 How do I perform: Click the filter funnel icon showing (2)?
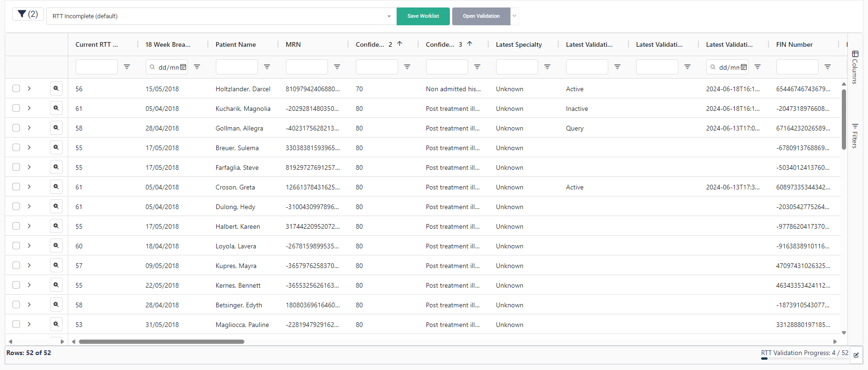(x=28, y=14)
